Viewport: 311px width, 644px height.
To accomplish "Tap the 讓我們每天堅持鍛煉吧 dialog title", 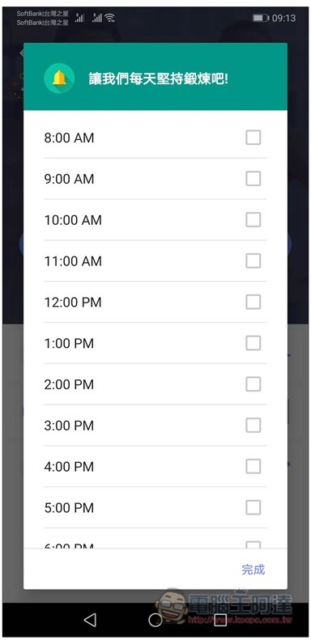I will pyautogui.click(x=159, y=78).
